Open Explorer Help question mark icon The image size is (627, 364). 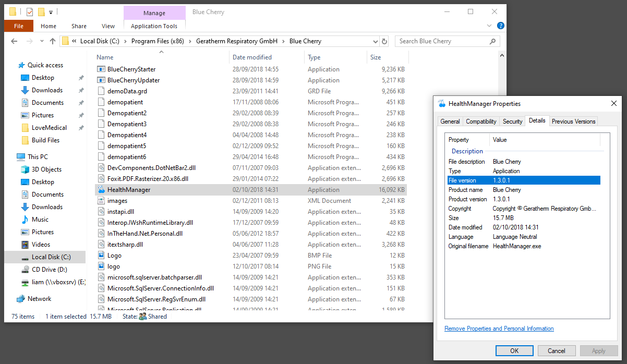(x=501, y=26)
